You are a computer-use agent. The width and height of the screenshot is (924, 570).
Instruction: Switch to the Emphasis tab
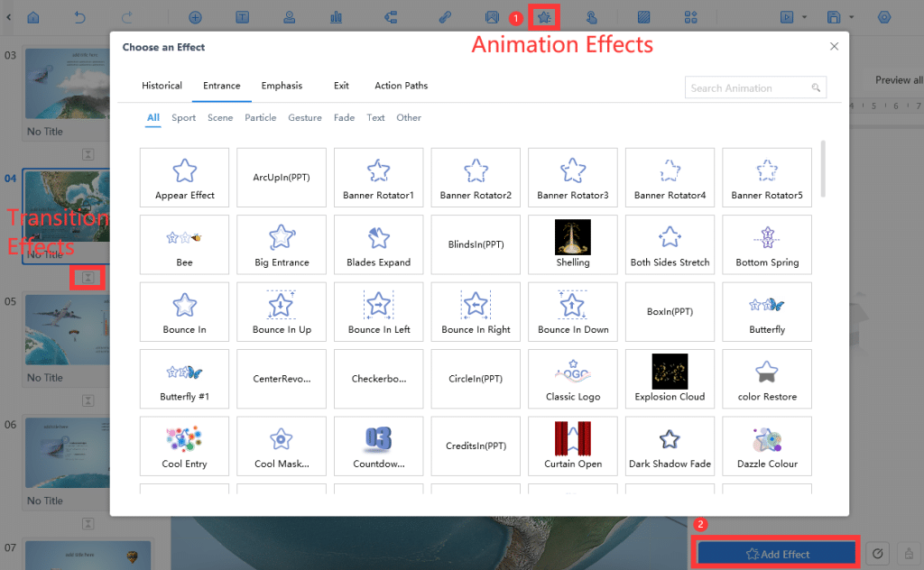point(282,85)
